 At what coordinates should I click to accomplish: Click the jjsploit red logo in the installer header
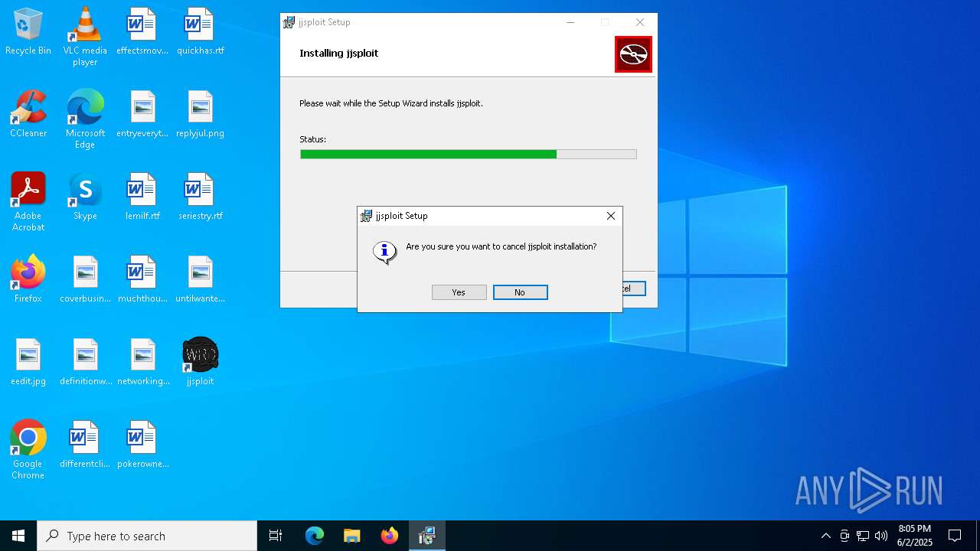[633, 54]
